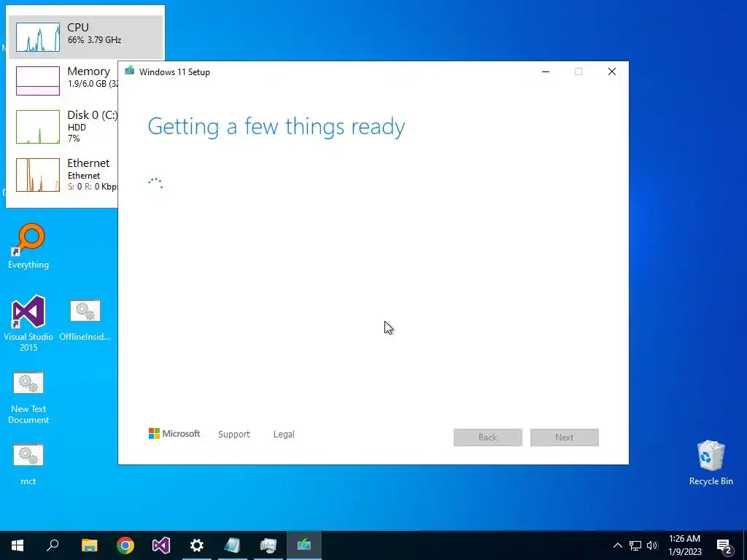Select the Recycle Bin desktop icon

tap(711, 463)
